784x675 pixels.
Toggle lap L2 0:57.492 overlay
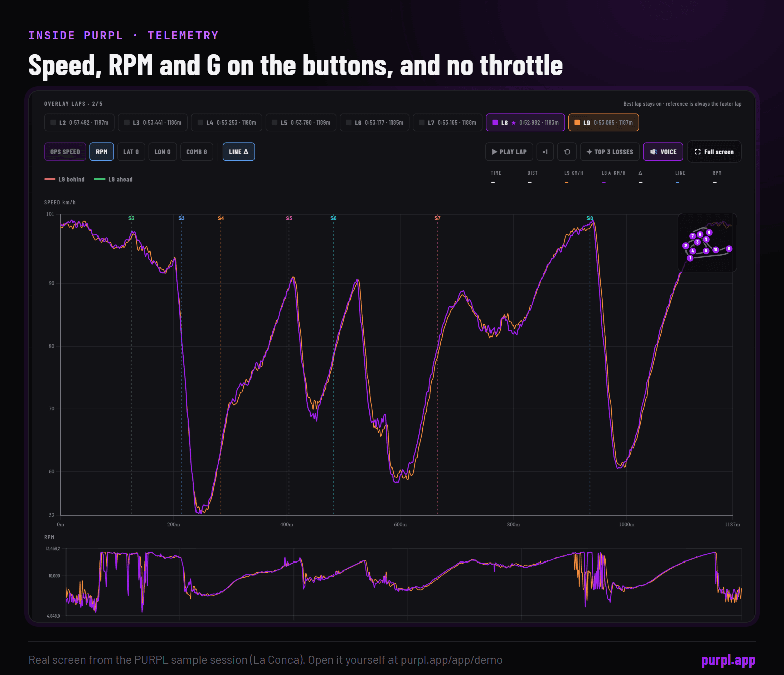79,123
